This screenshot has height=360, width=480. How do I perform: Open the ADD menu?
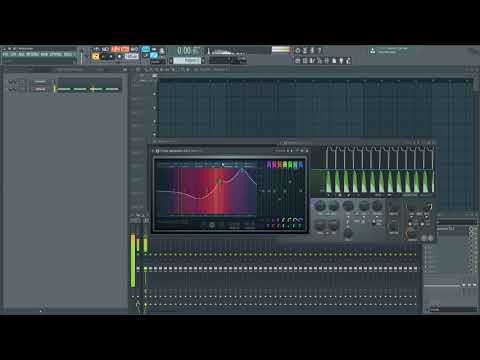tap(21, 54)
